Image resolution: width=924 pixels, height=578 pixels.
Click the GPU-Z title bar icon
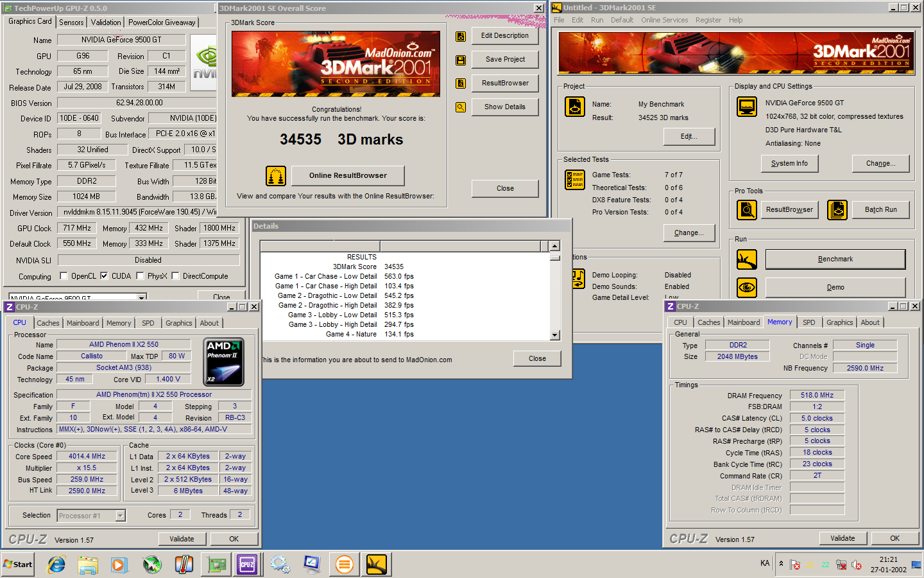coord(8,8)
